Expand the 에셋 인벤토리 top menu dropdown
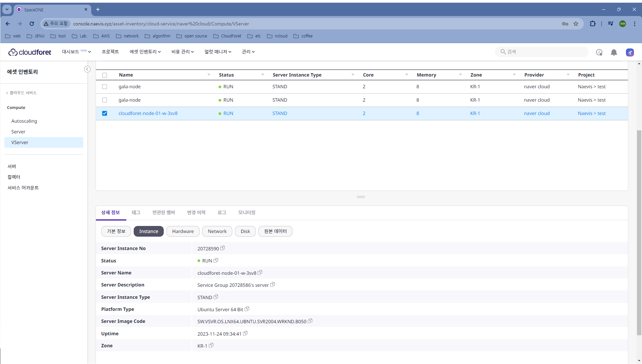642x364 pixels. (145, 52)
